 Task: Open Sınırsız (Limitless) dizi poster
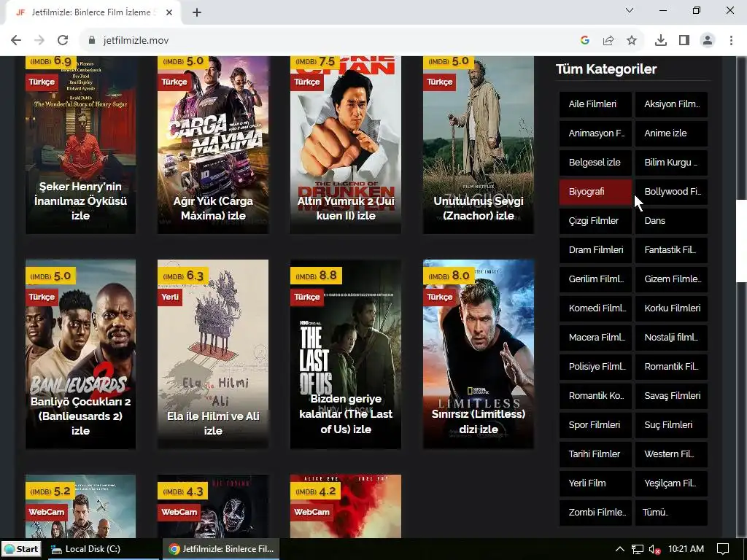tap(479, 354)
